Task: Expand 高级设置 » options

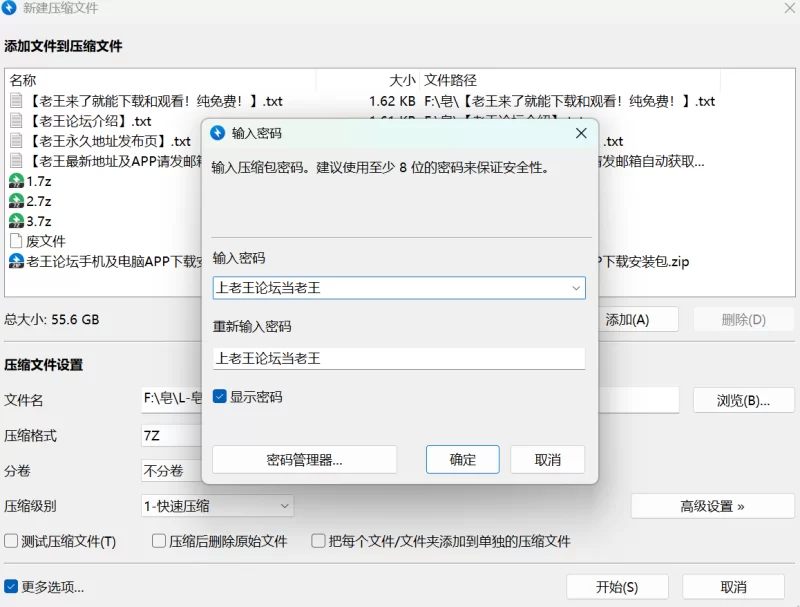Action: point(712,506)
